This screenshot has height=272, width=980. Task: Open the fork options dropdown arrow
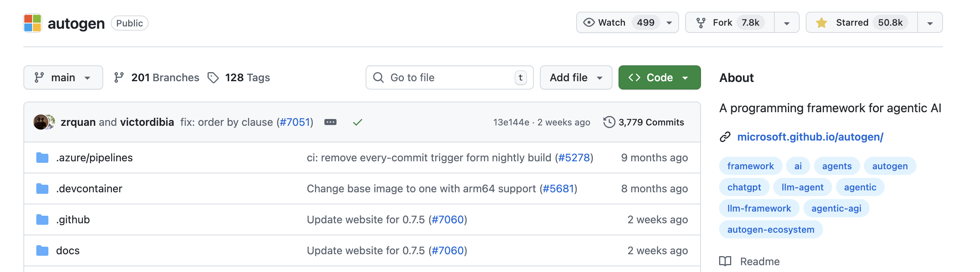pos(787,23)
